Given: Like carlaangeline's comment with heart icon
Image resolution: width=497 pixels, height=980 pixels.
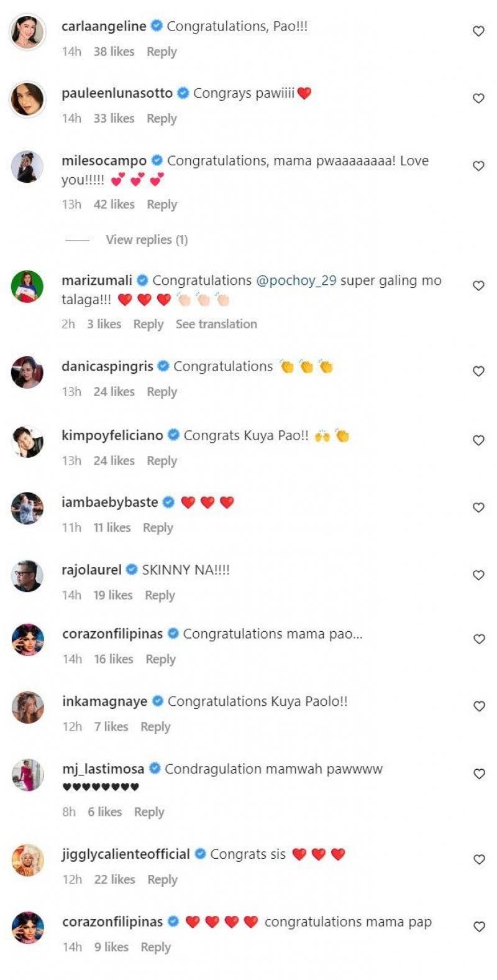Looking at the screenshot, I should click(x=478, y=31).
